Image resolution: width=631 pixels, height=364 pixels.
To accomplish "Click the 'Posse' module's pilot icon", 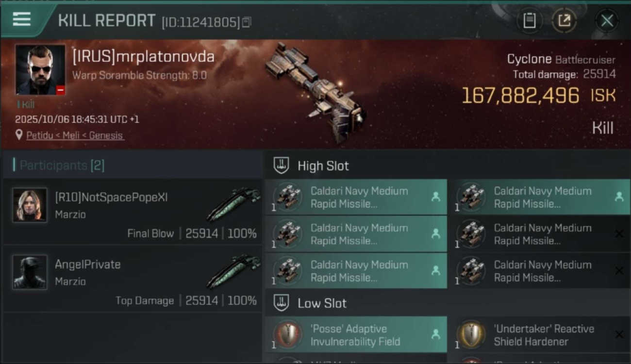I will (x=436, y=334).
